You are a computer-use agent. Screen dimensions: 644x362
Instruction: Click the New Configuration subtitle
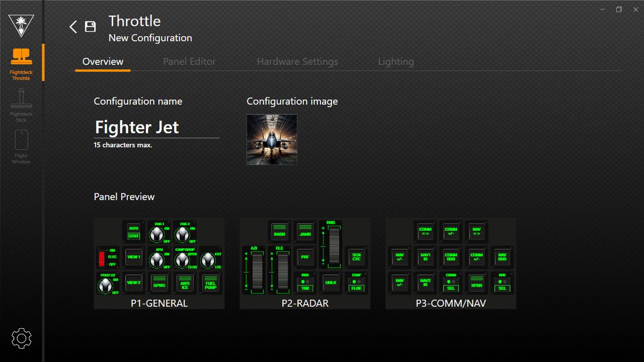pos(150,38)
